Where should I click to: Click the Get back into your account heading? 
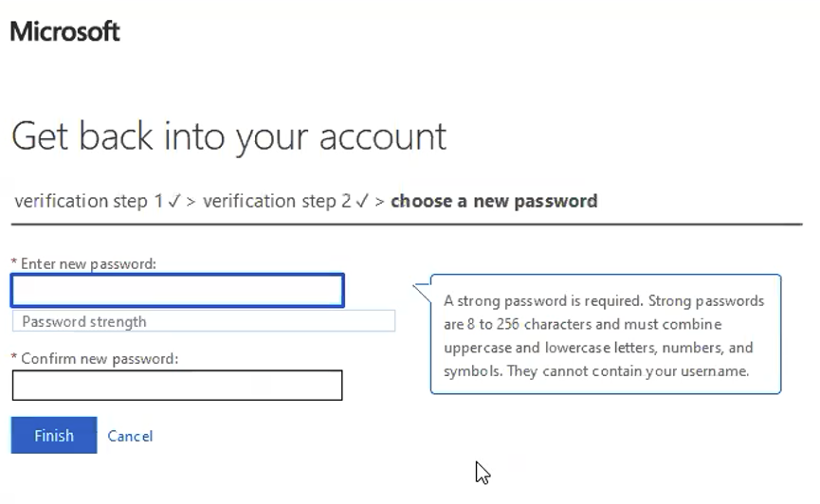point(228,137)
